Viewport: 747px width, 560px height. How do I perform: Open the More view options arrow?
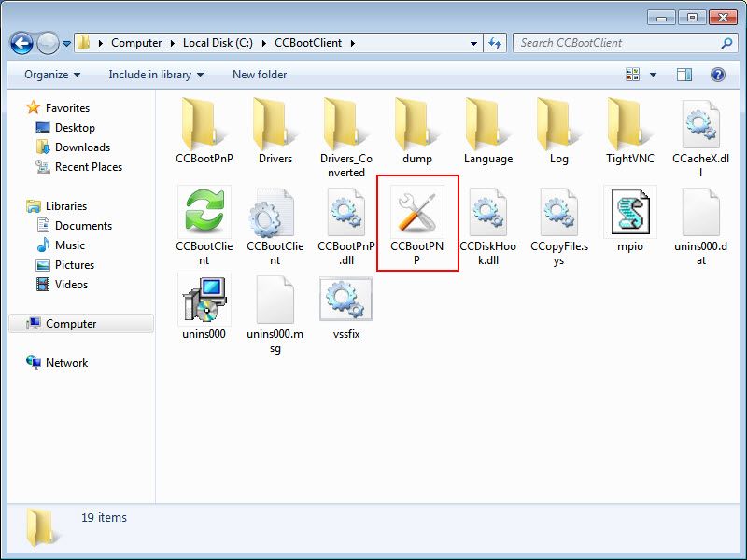click(x=653, y=75)
